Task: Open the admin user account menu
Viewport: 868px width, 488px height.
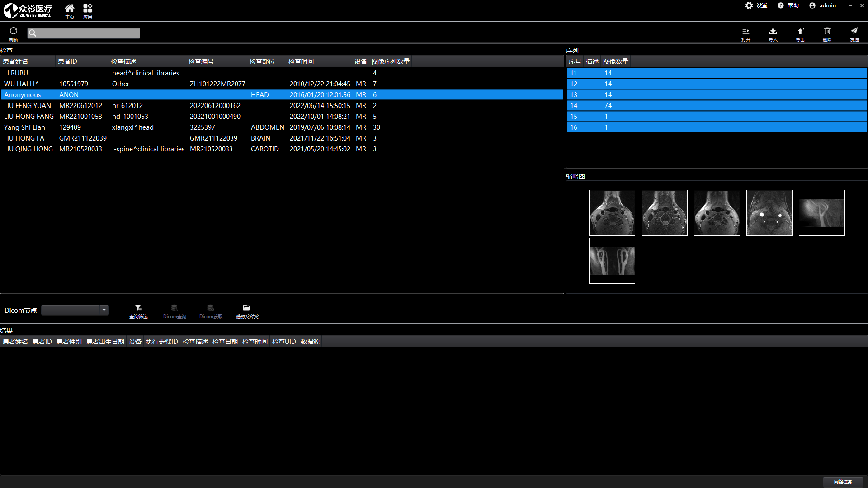Action: [x=823, y=5]
